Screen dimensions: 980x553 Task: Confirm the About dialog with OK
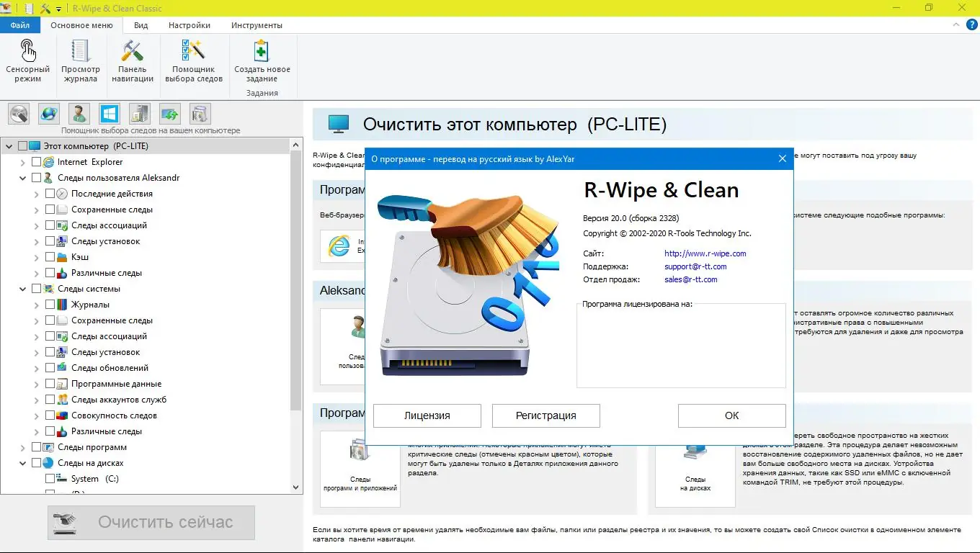(732, 415)
